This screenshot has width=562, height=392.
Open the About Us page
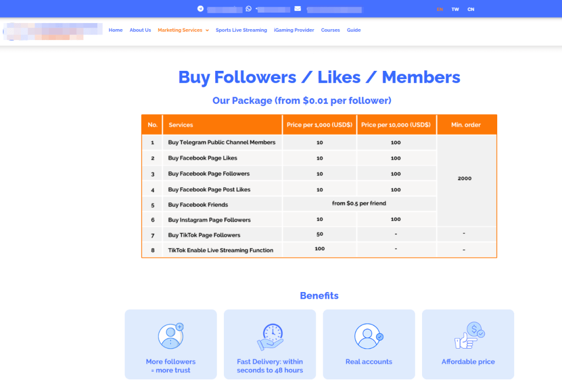pyautogui.click(x=140, y=30)
